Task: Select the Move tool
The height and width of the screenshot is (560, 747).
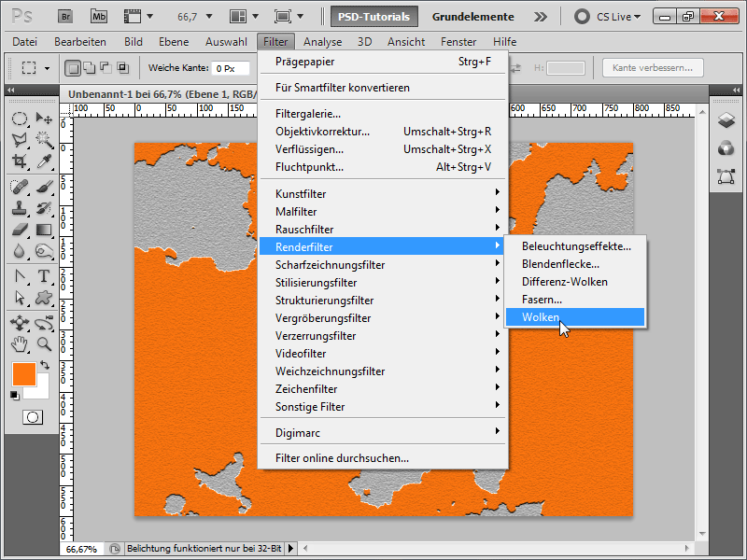Action: tap(44, 119)
